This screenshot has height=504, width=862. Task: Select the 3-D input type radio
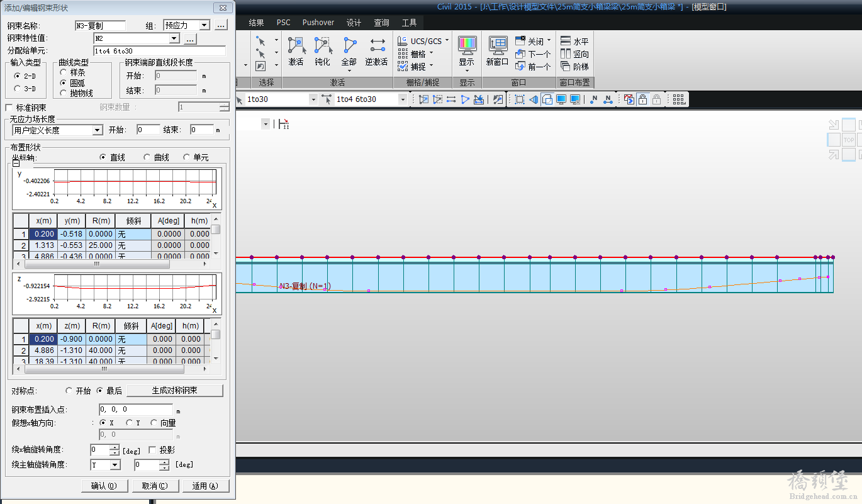click(x=17, y=89)
